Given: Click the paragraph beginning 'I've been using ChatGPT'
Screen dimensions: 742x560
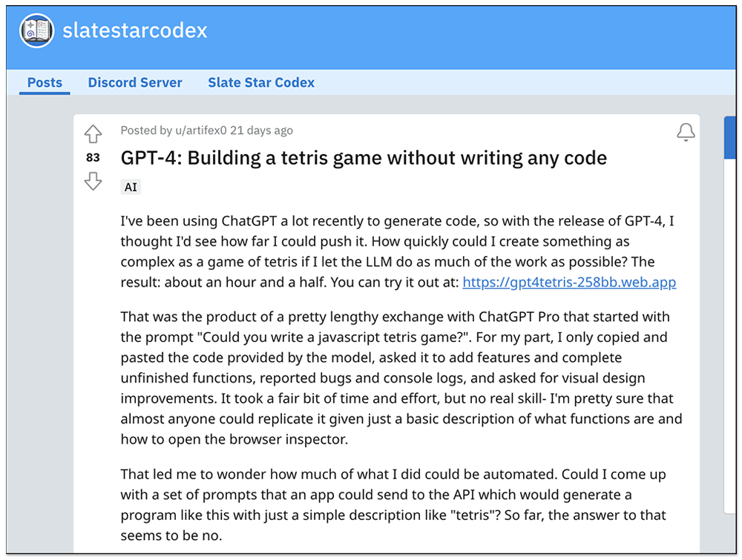Looking at the screenshot, I should pyautogui.click(x=398, y=251).
